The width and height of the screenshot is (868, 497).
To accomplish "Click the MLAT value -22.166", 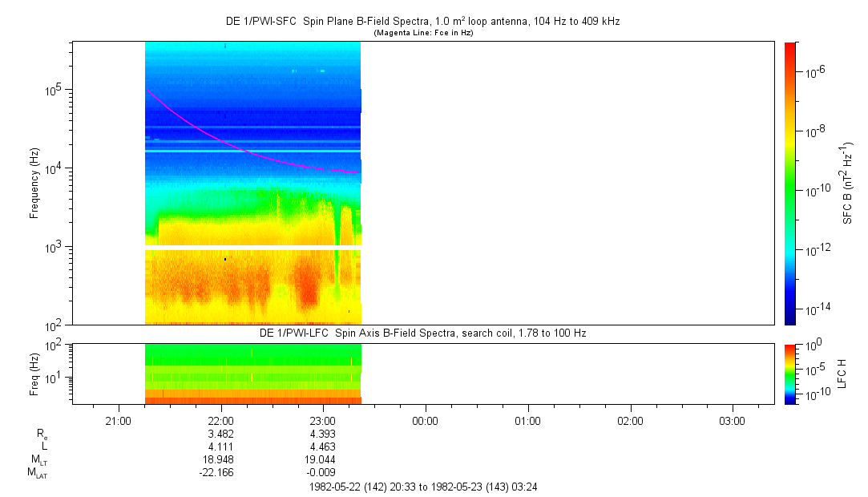I will (x=220, y=472).
